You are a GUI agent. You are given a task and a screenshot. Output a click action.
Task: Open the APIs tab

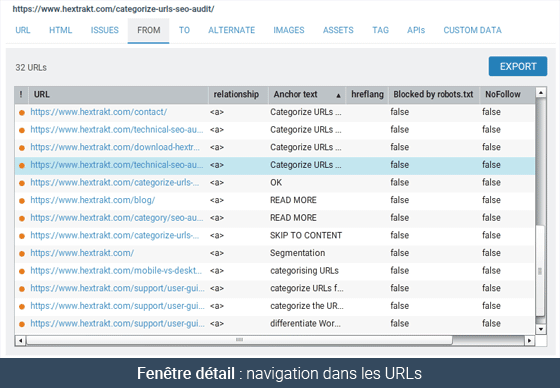tap(416, 30)
